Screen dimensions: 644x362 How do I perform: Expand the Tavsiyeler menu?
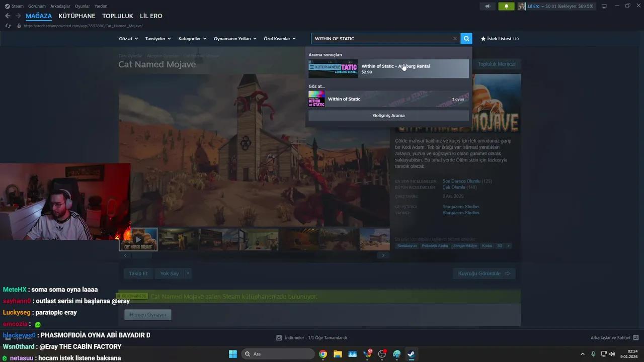point(158,39)
